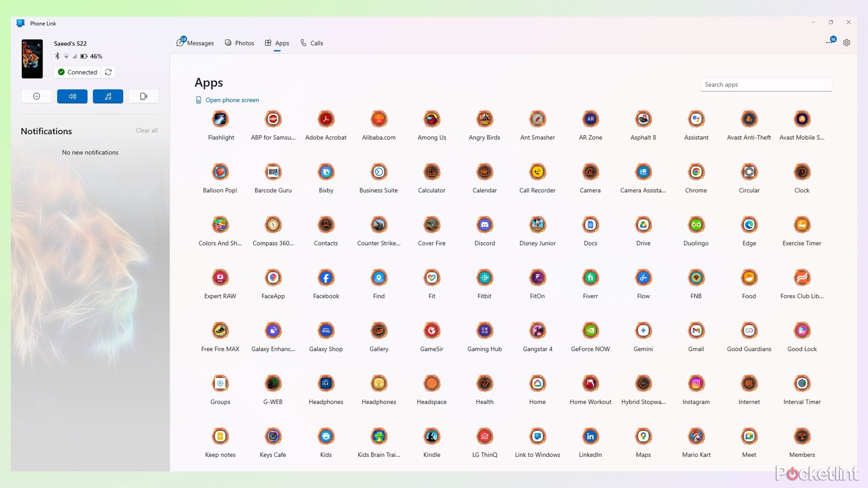This screenshot has height=488, width=868.
Task: Toggle the ring/sound mode
Action: pyautogui.click(x=72, y=96)
